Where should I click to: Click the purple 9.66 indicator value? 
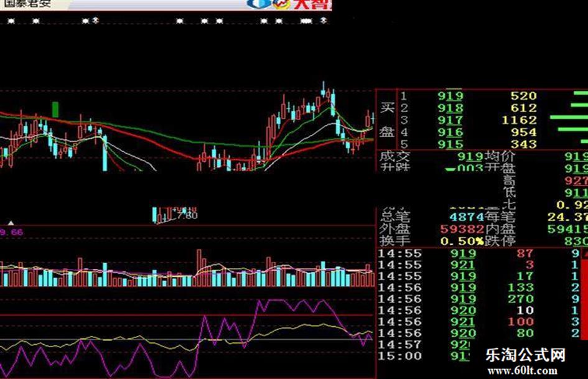pyautogui.click(x=12, y=232)
